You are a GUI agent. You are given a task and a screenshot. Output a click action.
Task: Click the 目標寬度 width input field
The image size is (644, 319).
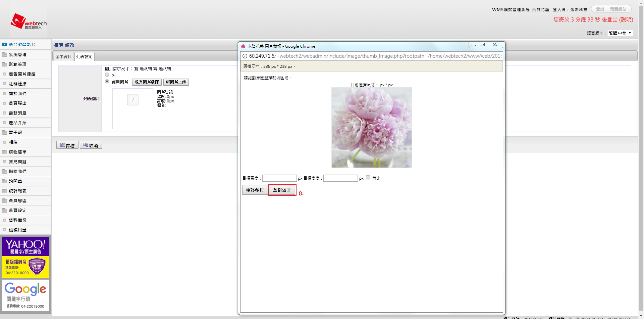[x=279, y=178]
